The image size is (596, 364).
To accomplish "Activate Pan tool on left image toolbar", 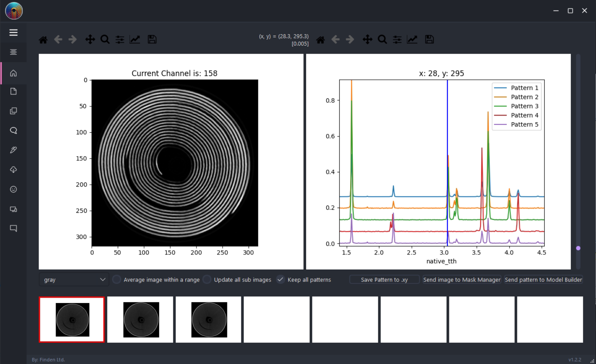I will coord(90,39).
